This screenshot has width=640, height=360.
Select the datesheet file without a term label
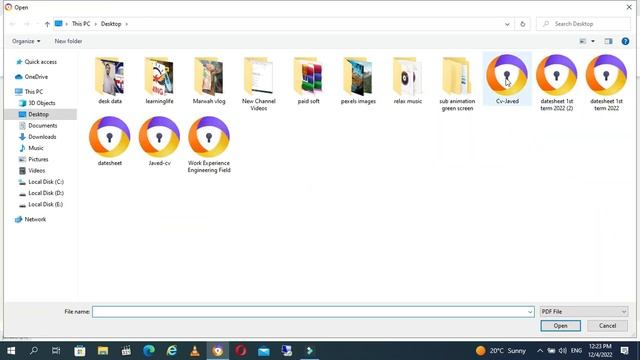tap(109, 141)
